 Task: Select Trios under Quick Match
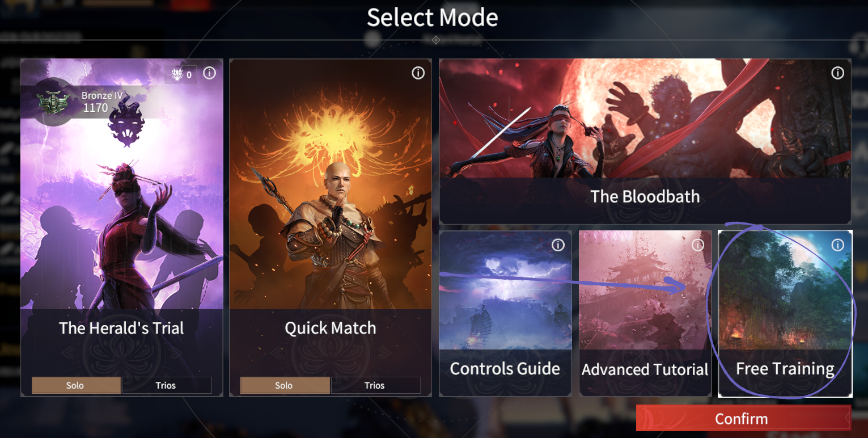(375, 385)
